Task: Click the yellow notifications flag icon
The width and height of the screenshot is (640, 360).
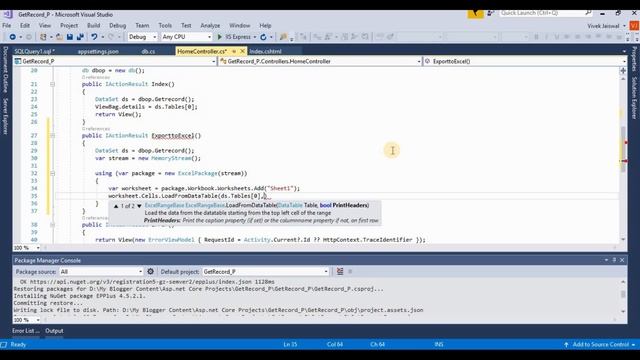Action: click(476, 13)
